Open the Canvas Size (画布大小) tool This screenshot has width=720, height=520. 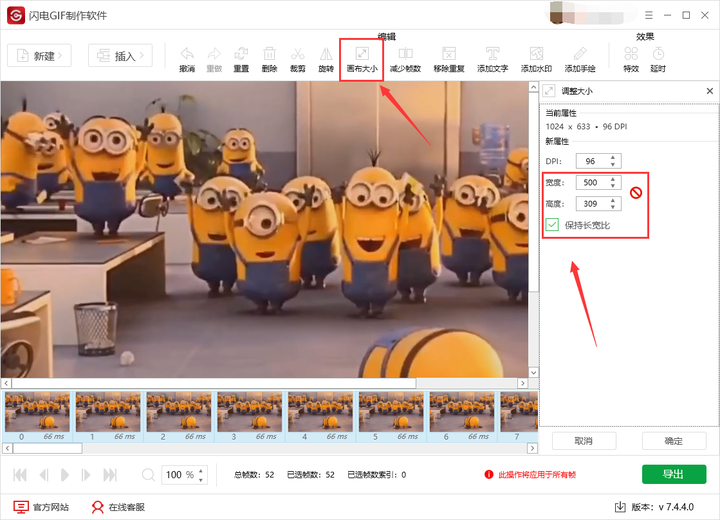coord(362,59)
